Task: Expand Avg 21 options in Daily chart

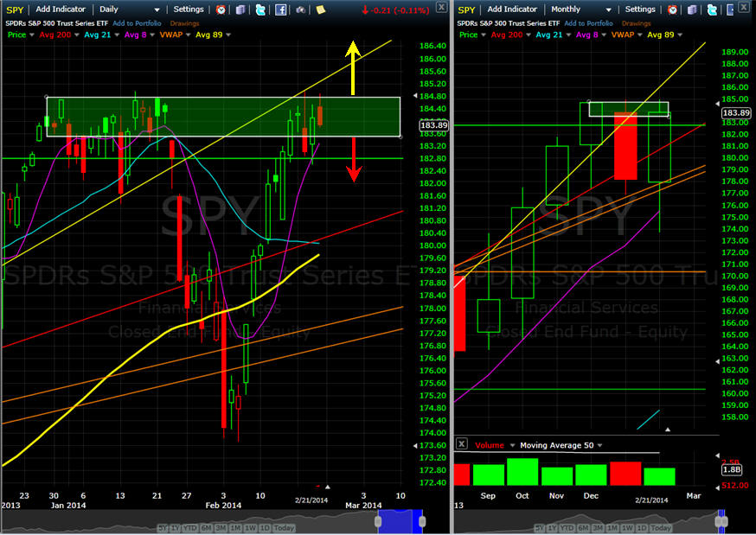Action: click(x=116, y=35)
